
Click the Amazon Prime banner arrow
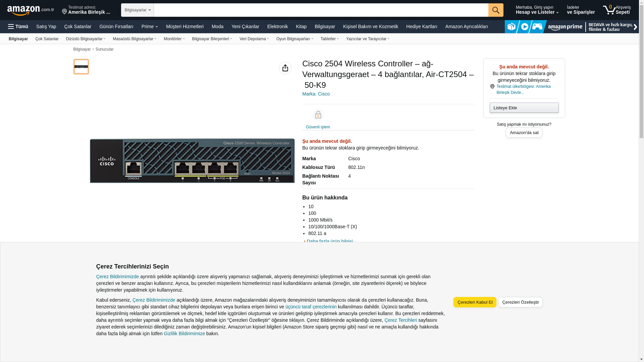coord(635,27)
